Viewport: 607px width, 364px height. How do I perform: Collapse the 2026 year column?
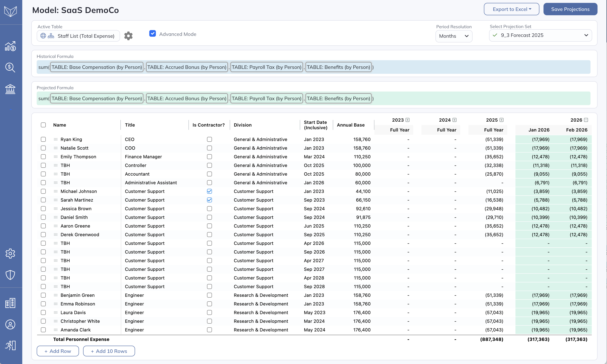point(586,120)
